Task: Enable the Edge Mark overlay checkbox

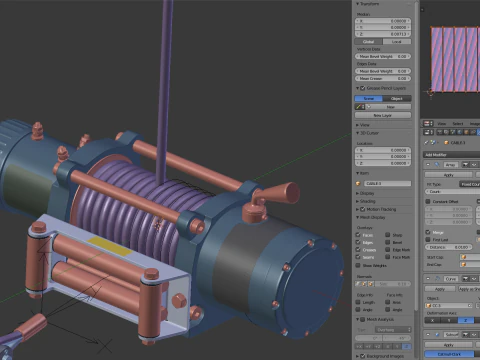Action: coord(388,250)
